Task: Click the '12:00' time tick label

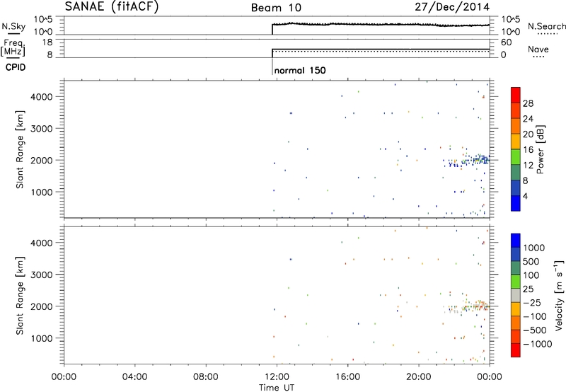Action: 277,377
